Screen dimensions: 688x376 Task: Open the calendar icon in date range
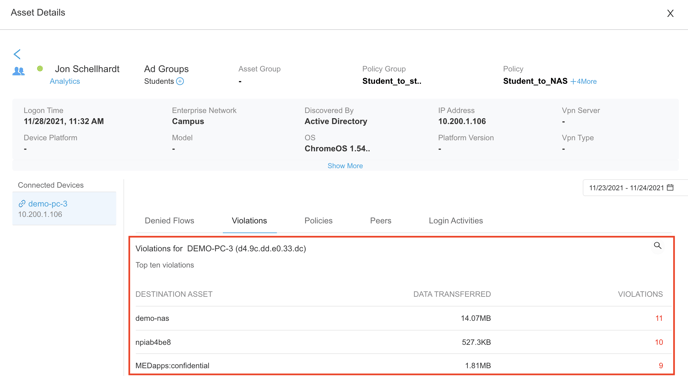click(x=670, y=187)
